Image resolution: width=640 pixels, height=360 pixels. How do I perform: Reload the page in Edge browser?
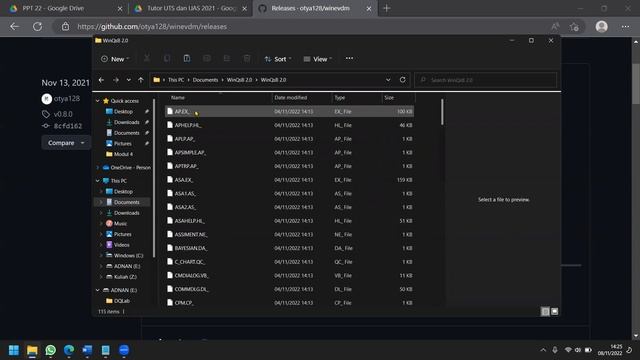point(38,27)
